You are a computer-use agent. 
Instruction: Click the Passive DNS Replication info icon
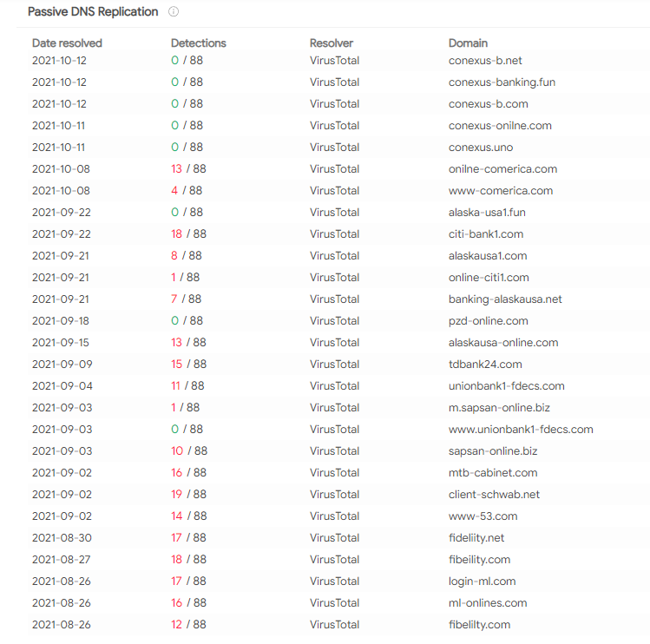click(174, 11)
